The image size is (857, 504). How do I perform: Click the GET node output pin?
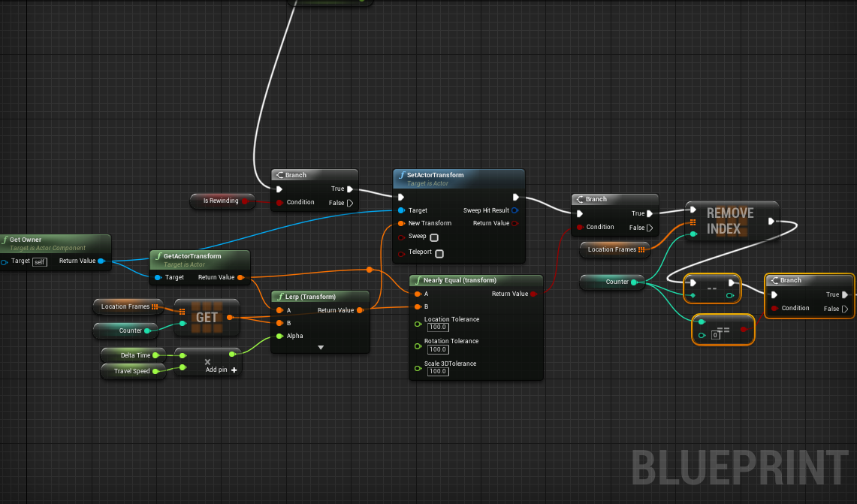coord(230,318)
